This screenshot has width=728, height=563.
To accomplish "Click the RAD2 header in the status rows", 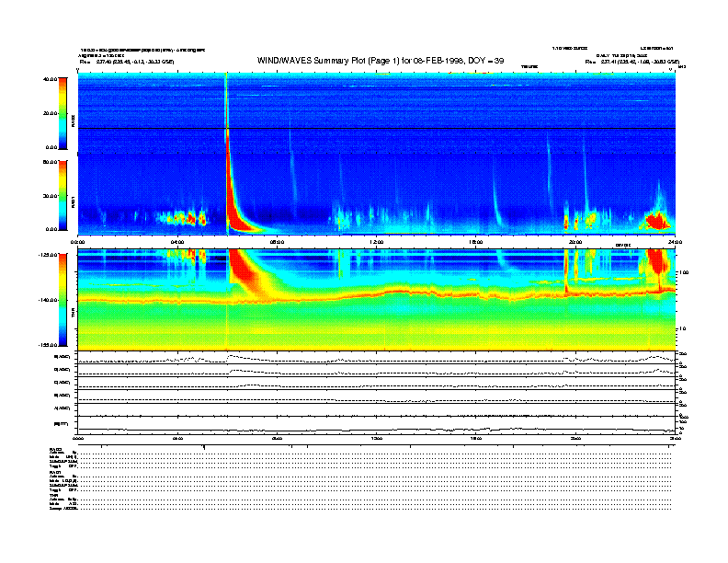I will click(55, 449).
